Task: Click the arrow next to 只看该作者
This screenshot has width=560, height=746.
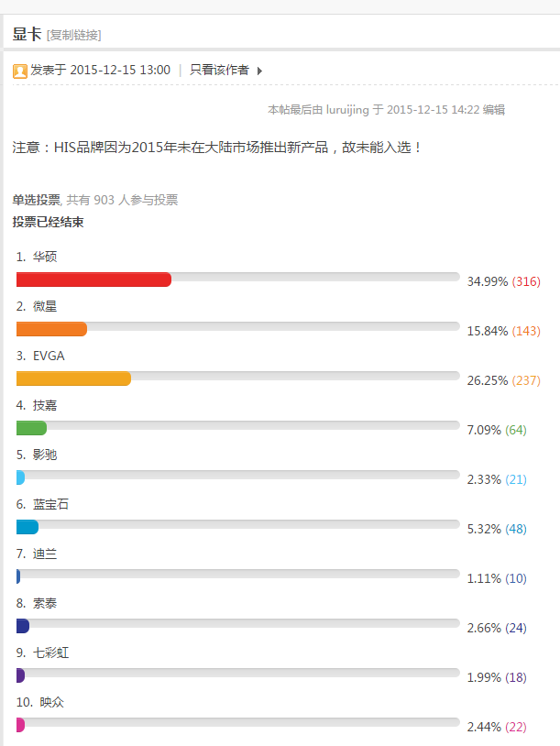Action: point(259,71)
